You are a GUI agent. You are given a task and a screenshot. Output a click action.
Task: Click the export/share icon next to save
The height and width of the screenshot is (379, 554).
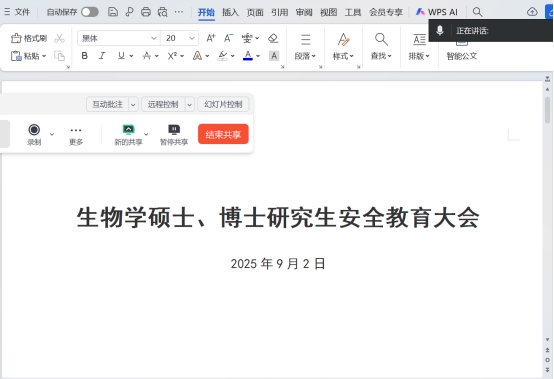129,12
